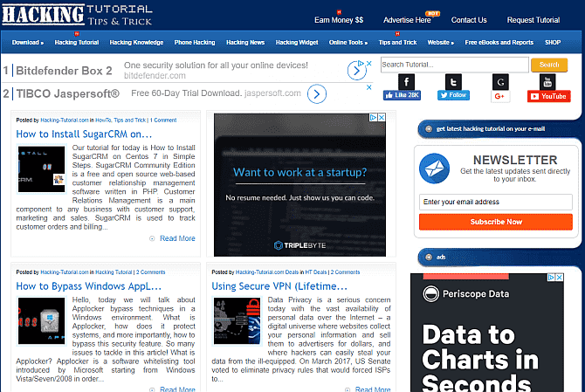Click the Twitter bird square icon
The height and width of the screenshot is (392, 585).
coord(453,82)
